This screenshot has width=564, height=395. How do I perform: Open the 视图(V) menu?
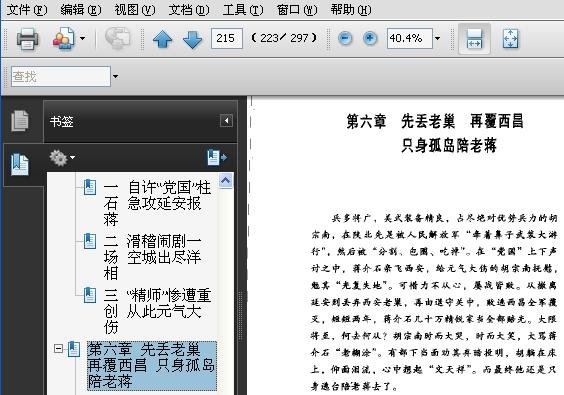(x=135, y=10)
